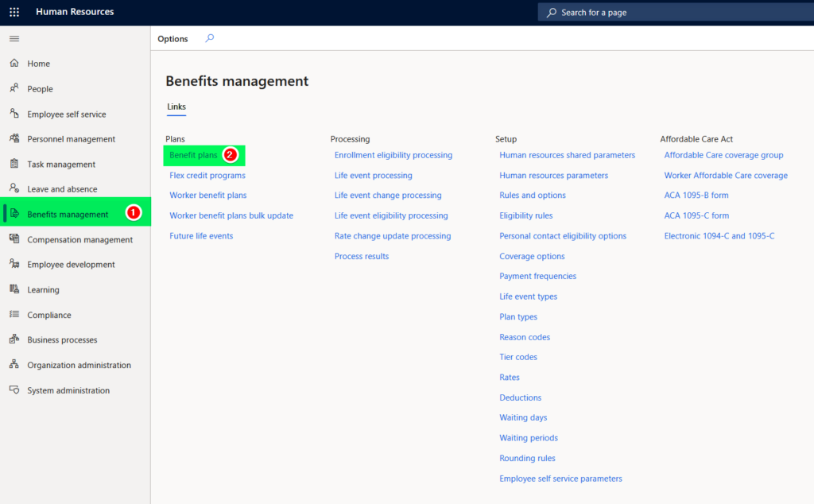Image resolution: width=814 pixels, height=504 pixels.
Task: Click the Compensation management icon
Action: coord(14,238)
